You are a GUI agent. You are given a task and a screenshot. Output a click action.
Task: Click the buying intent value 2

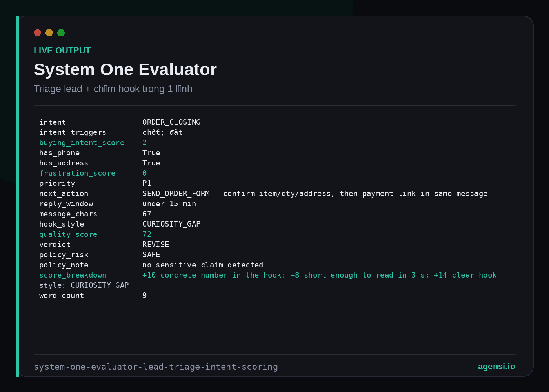point(144,143)
